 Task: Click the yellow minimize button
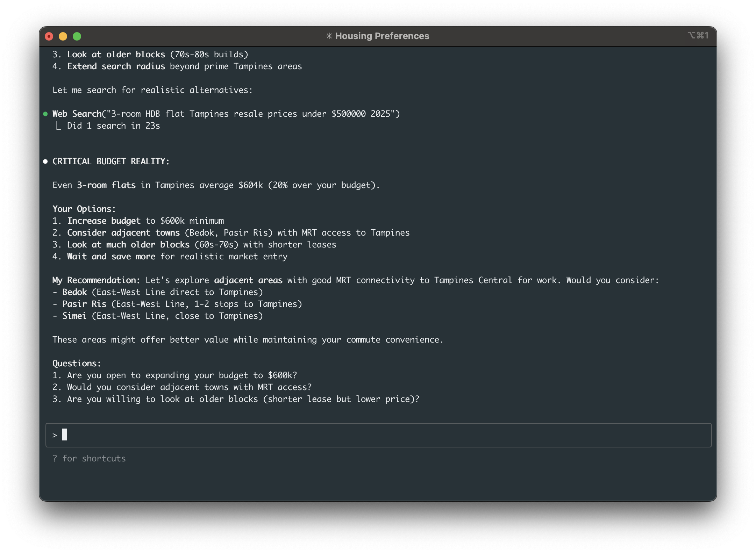point(63,36)
